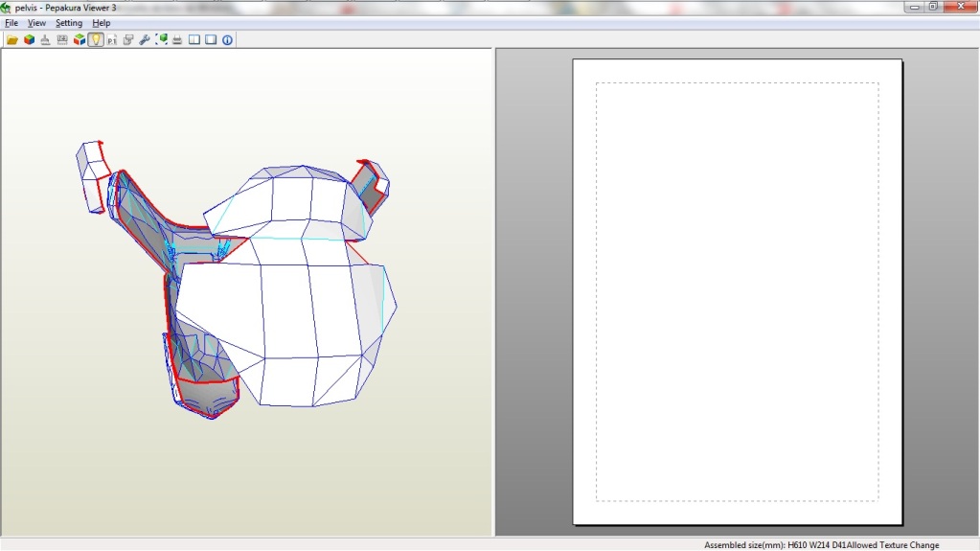The image size is (980, 551).
Task: Select the single-pane layout icon
Action: point(211,39)
